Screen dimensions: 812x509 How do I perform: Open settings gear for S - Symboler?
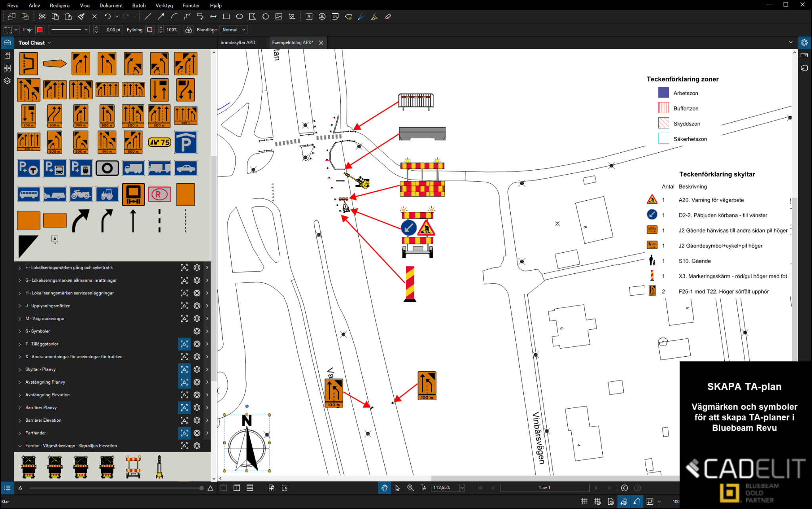click(197, 331)
